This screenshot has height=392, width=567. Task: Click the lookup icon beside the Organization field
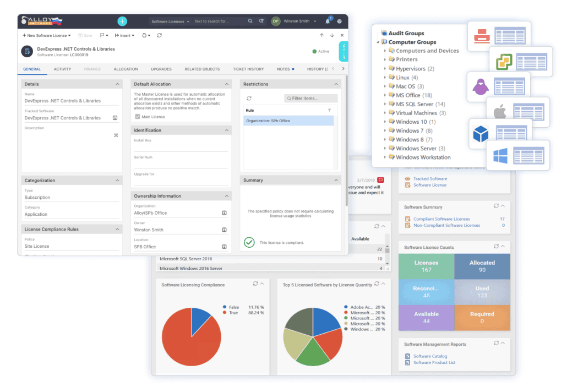[224, 213]
